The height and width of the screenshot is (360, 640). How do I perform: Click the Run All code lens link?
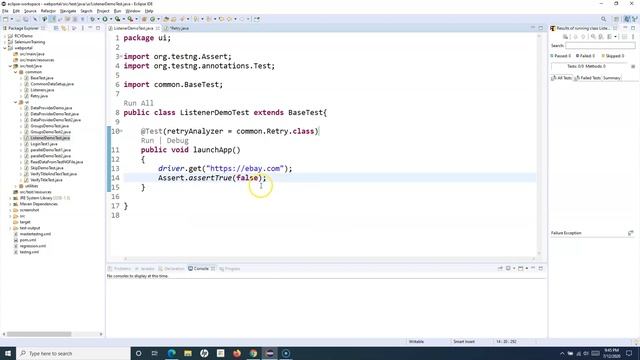pyautogui.click(x=138, y=103)
